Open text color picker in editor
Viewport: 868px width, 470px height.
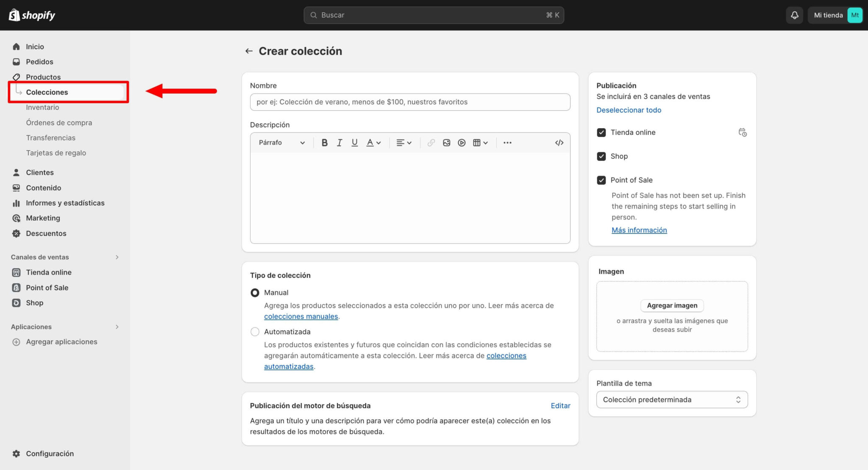tap(373, 143)
